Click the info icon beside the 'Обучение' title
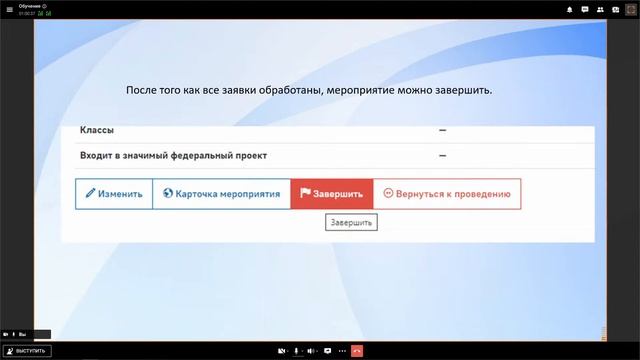 [x=44, y=6]
